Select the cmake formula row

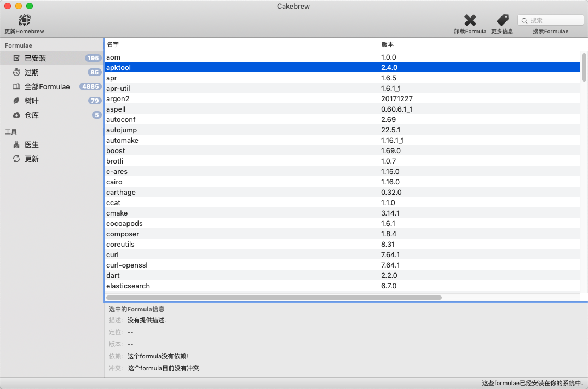coord(342,213)
